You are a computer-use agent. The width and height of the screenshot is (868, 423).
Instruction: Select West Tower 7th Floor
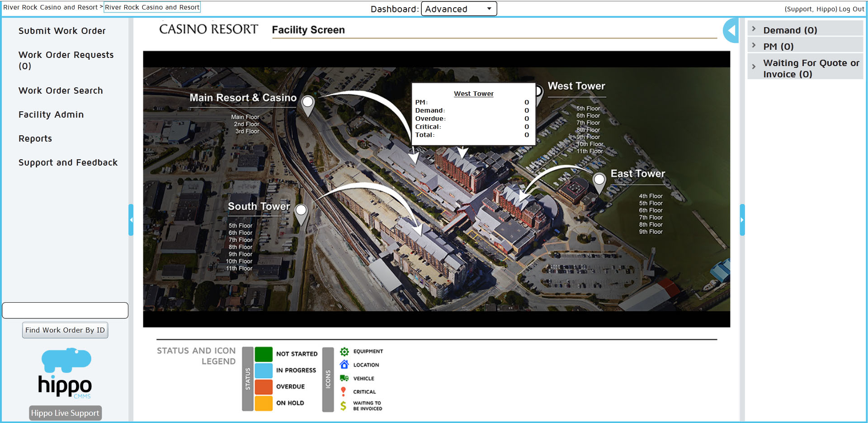[588, 123]
